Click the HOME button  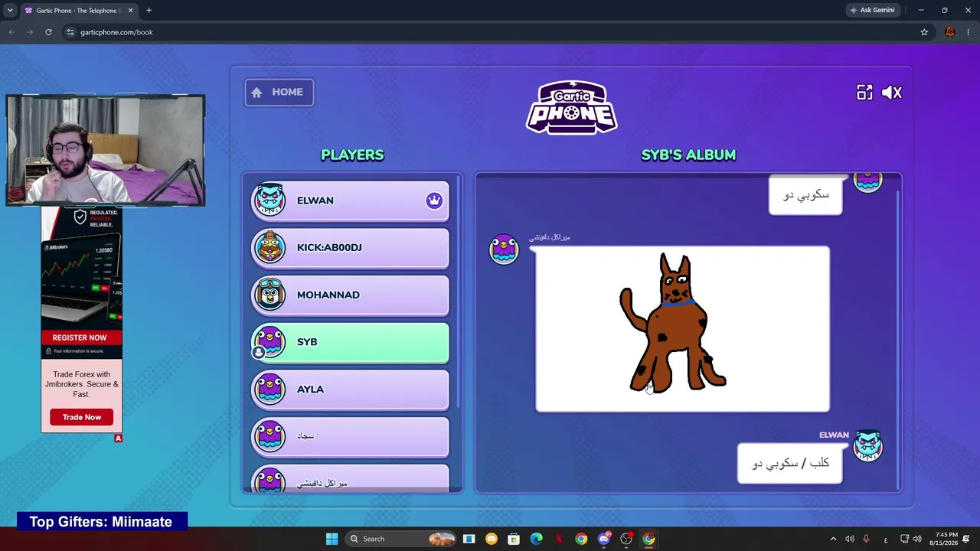point(279,93)
